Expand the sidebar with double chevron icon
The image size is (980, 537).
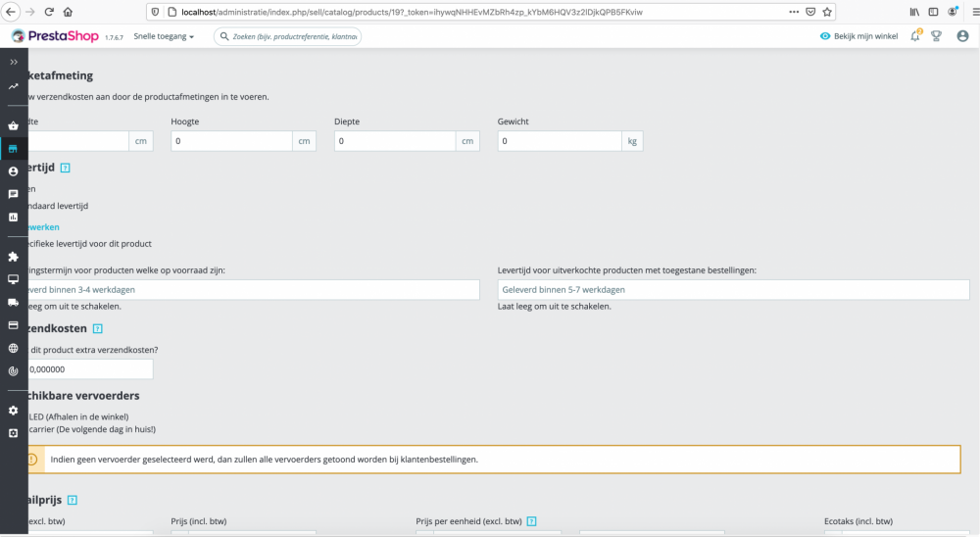pyautogui.click(x=14, y=62)
